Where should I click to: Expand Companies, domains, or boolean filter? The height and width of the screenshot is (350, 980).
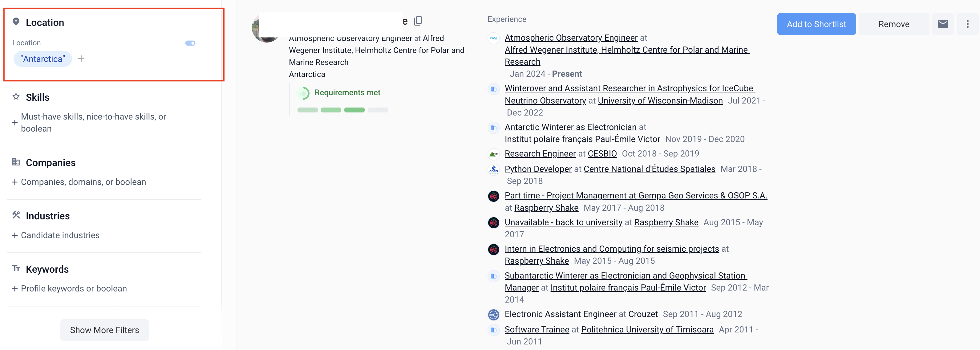pyautogui.click(x=79, y=182)
